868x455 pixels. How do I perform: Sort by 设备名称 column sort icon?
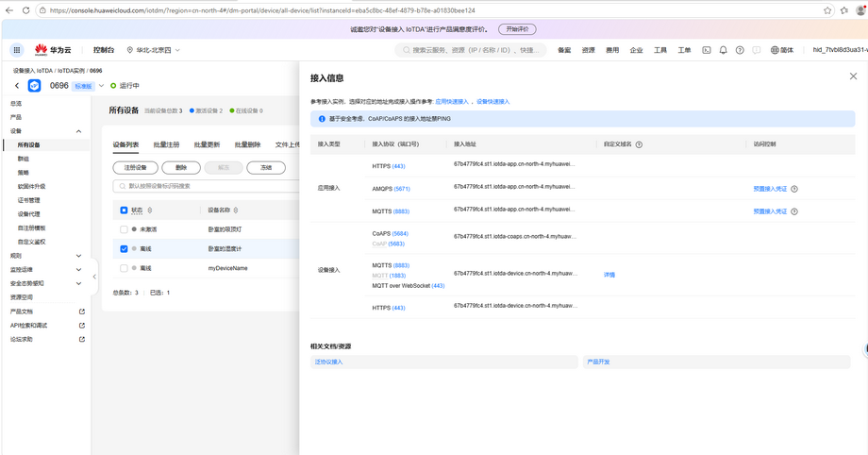coord(236,211)
